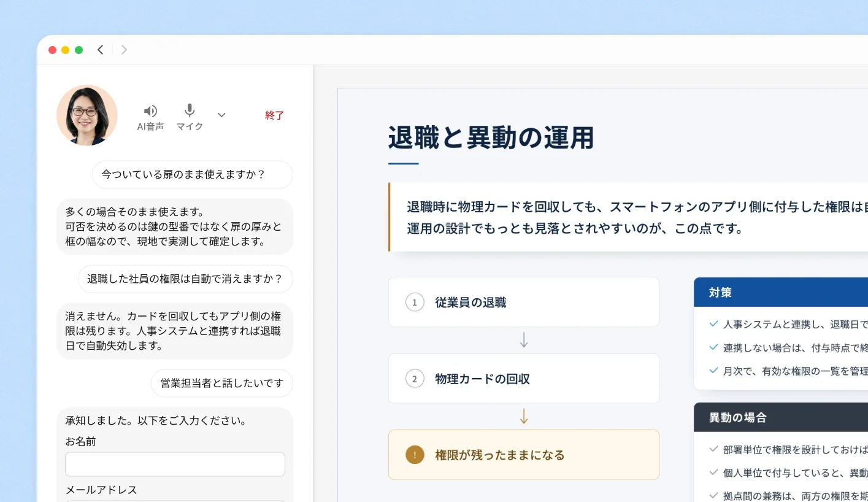Screen dimensions: 868x502
Task: Click the checkmark beside 人事システムと連携し
Action: [713, 323]
